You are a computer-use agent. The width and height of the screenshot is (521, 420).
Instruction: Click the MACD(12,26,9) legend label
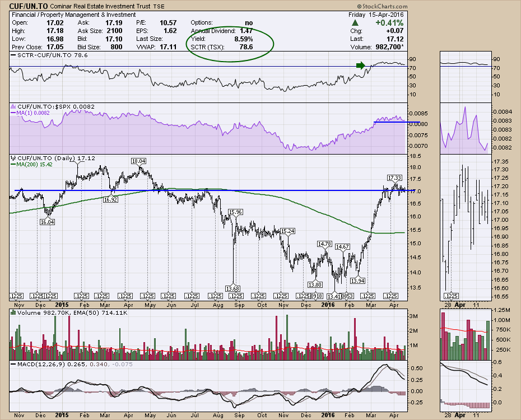coord(41,364)
